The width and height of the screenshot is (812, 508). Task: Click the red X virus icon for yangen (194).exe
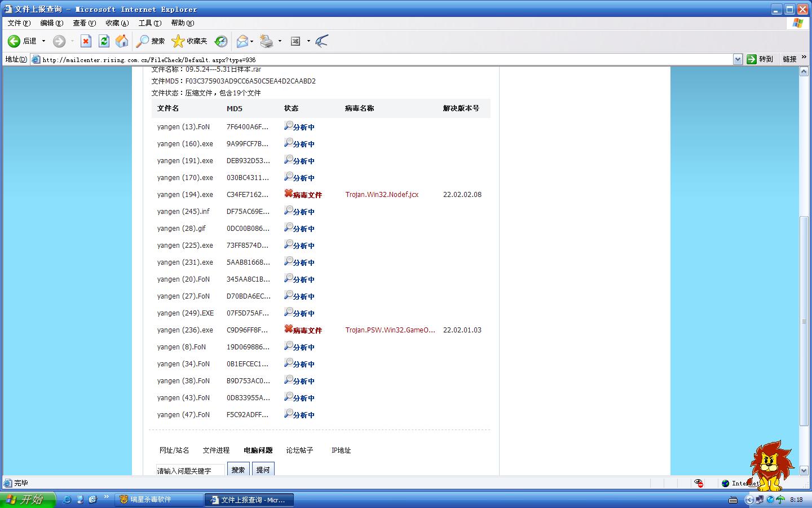point(288,194)
